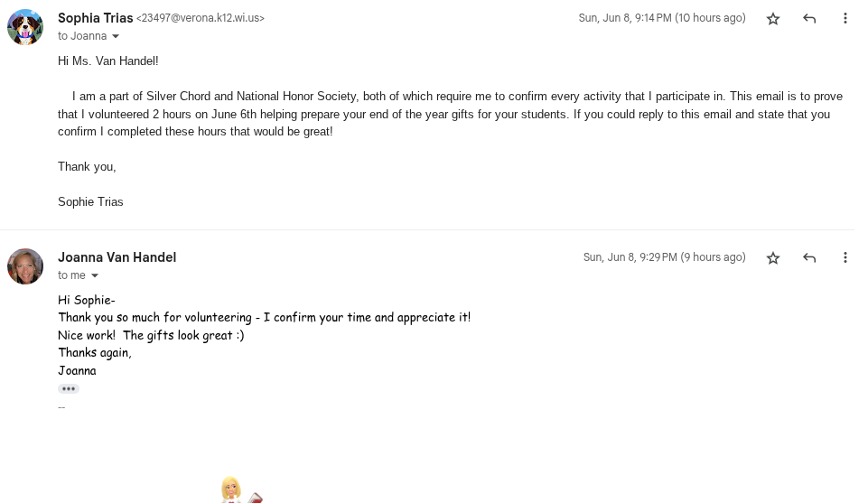Star Joanna Van Handel's reply message

(773, 257)
